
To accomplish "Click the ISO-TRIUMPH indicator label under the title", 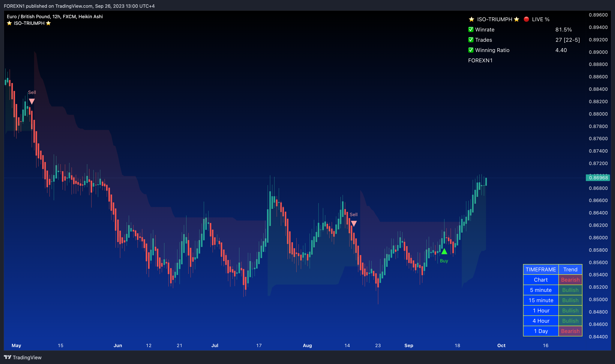I will (x=29, y=23).
